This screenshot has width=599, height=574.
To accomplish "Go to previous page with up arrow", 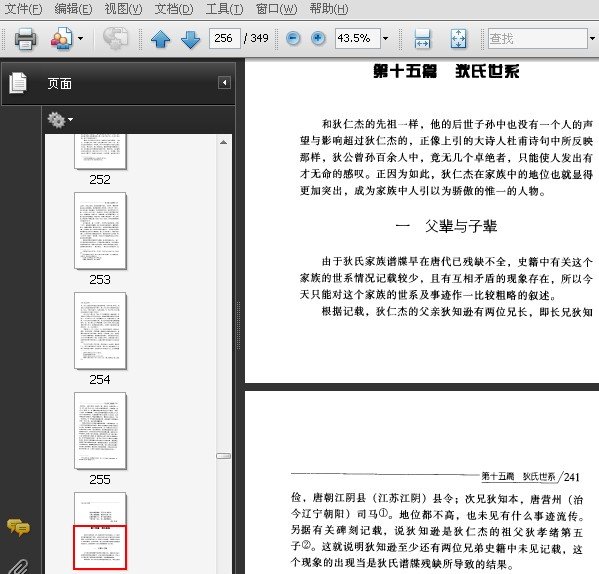I will pyautogui.click(x=160, y=39).
